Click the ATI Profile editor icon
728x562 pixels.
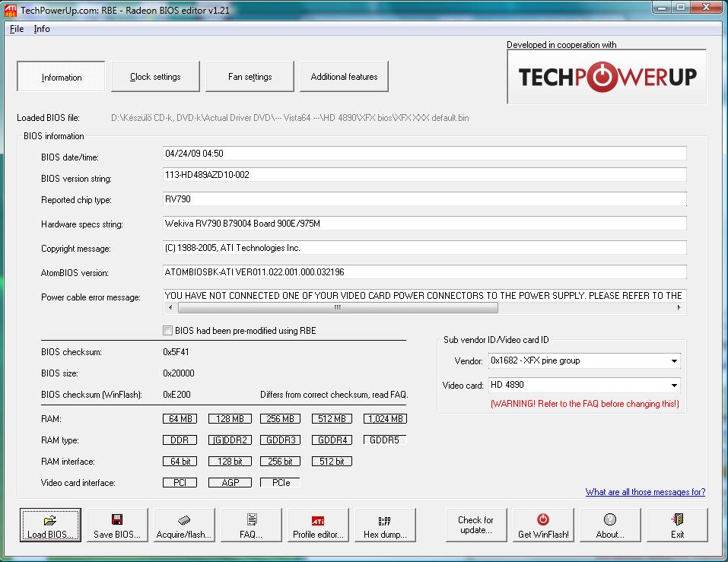click(x=317, y=521)
